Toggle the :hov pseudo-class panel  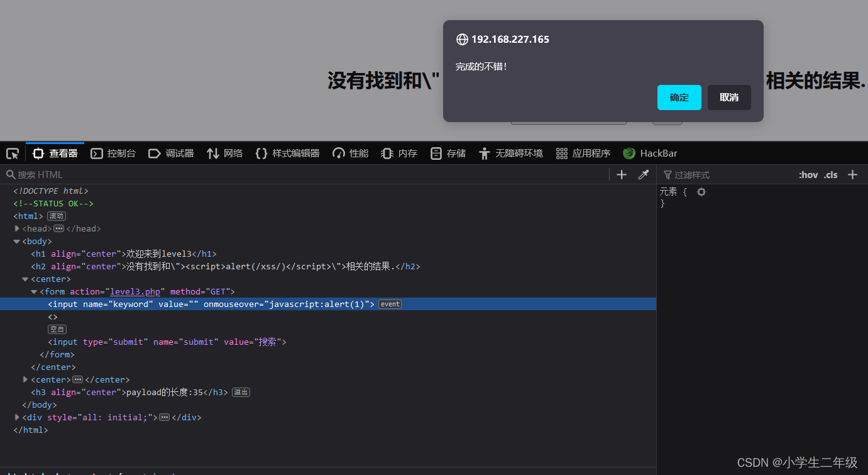point(808,175)
